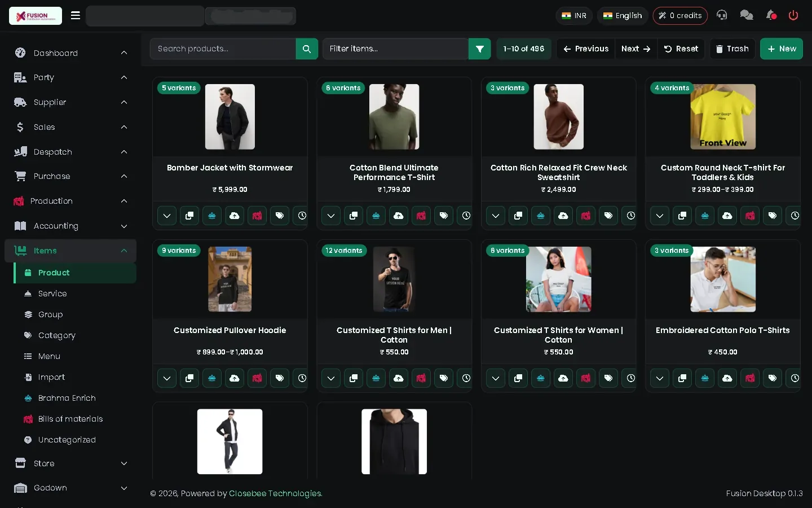The height and width of the screenshot is (508, 812).
Task: Follow the Closebee Technologies link
Action: pyautogui.click(x=276, y=493)
